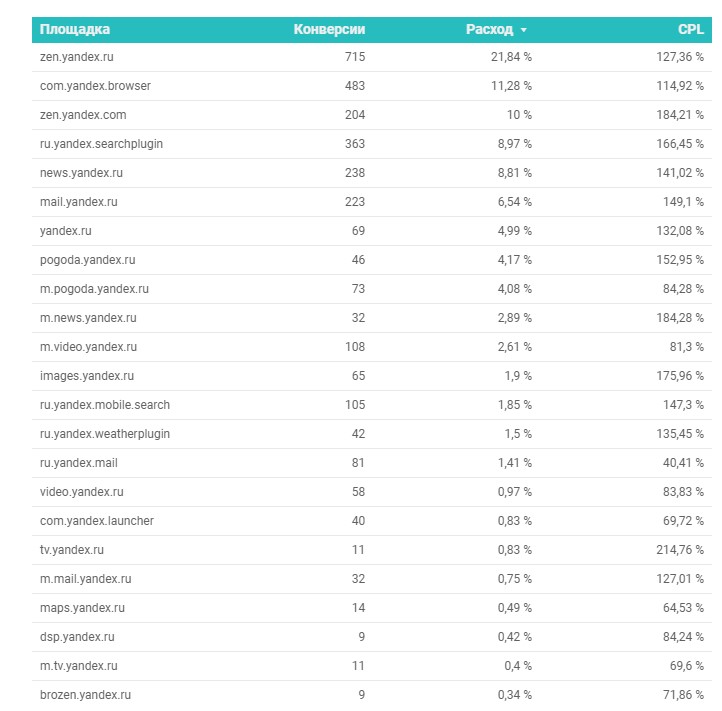Click m.video.yandex.ru placement
Image resolution: width=722 pixels, height=711 pixels.
point(88,347)
